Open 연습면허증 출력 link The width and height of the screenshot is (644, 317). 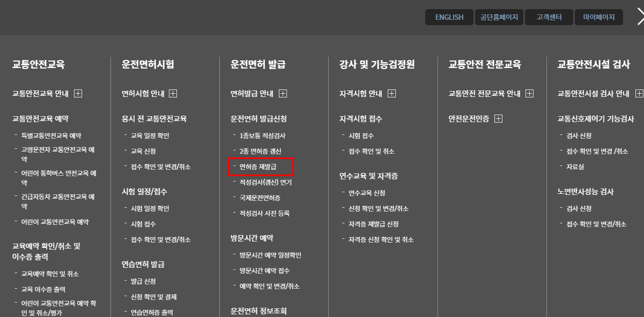(x=152, y=313)
